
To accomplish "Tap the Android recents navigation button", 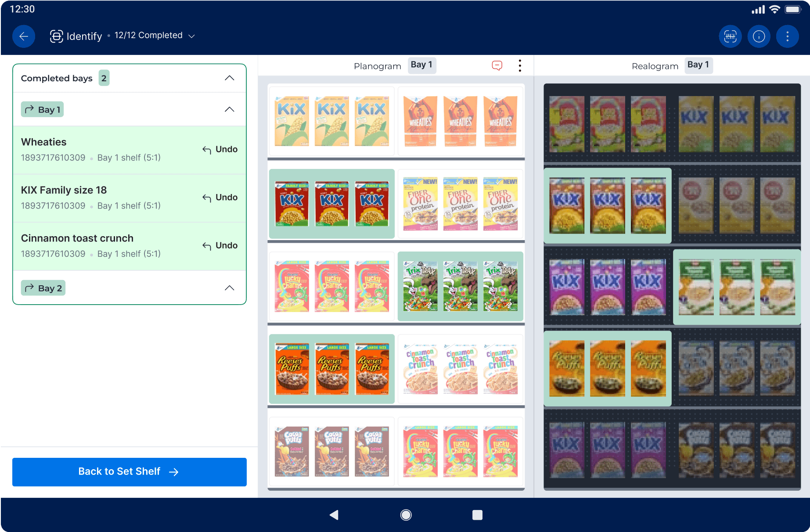I will [477, 515].
